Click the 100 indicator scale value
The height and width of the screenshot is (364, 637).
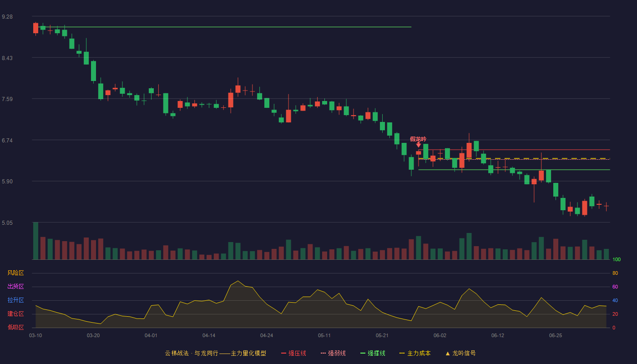617,259
